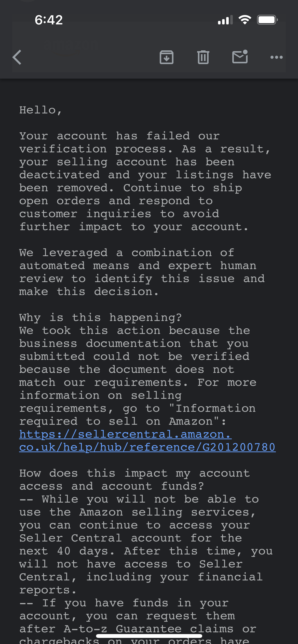Image resolution: width=298 pixels, height=644 pixels.
Task: Tap the "-- While you will not be able" line
Action: pos(139,499)
